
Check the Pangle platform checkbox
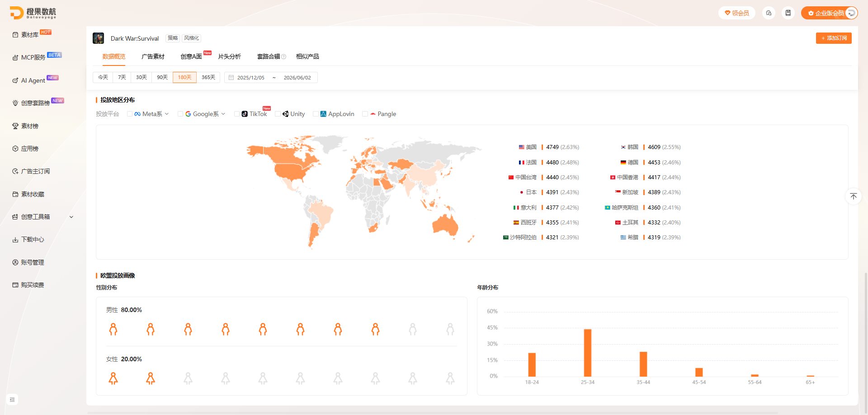[x=365, y=114]
